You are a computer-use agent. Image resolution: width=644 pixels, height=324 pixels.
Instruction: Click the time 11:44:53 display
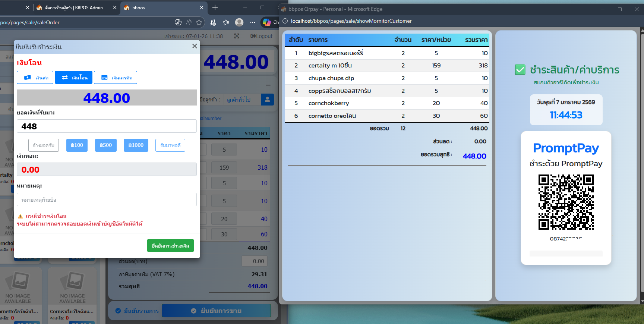tap(566, 115)
